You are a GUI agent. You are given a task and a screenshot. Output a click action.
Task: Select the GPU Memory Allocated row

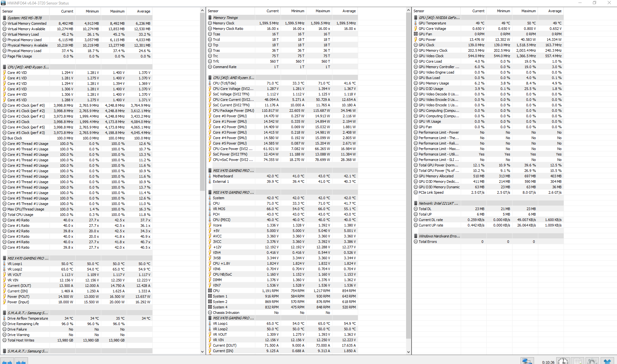(488, 176)
